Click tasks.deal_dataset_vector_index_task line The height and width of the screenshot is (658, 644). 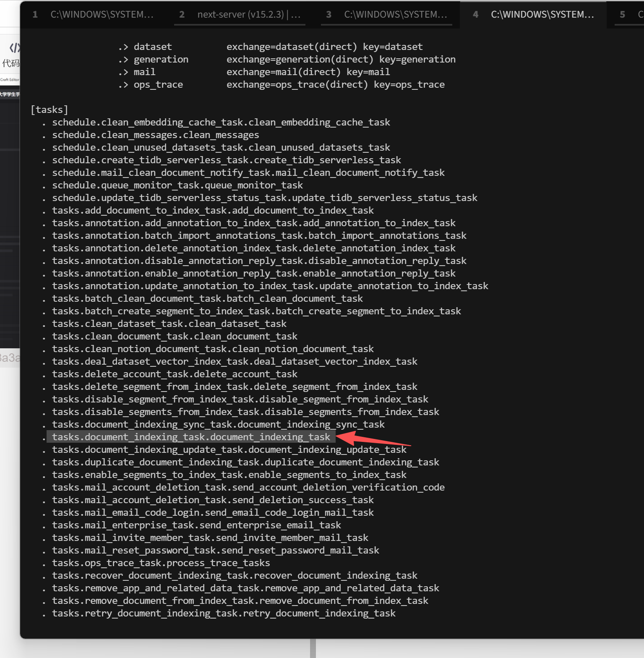pos(235,361)
